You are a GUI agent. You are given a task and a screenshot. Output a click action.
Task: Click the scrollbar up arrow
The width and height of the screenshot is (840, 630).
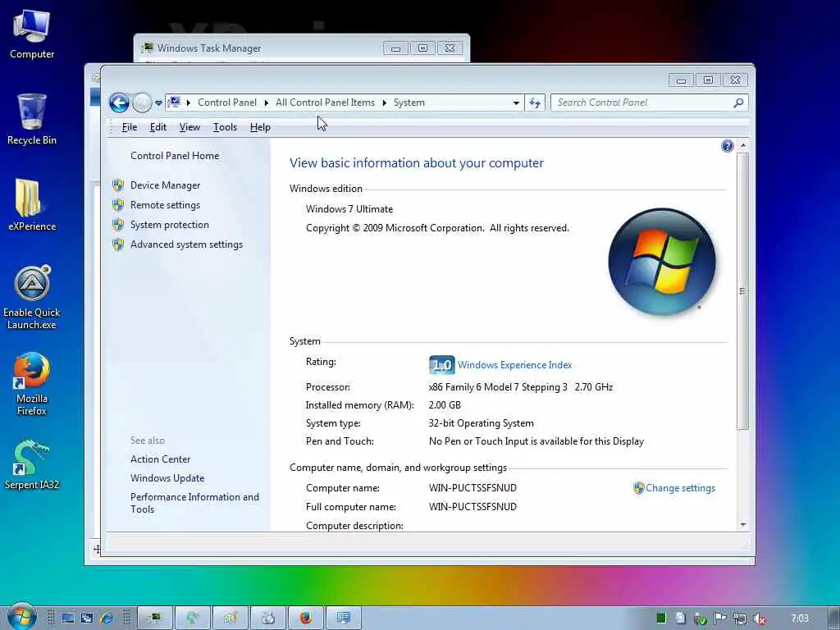[742, 145]
